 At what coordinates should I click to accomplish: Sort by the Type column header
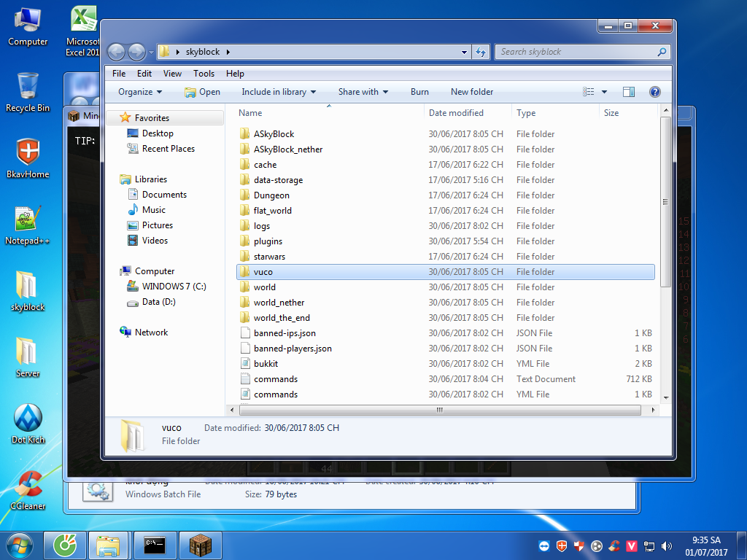point(555,113)
